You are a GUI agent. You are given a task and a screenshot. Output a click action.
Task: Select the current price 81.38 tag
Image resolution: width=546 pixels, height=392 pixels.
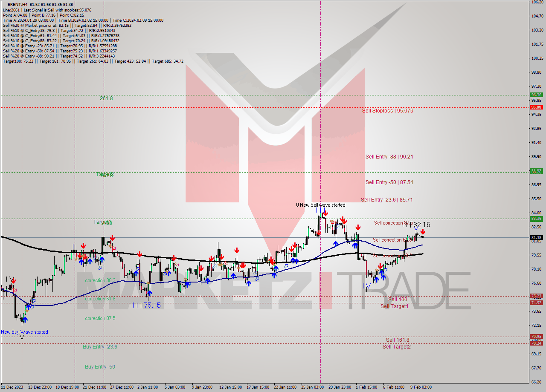point(536,238)
